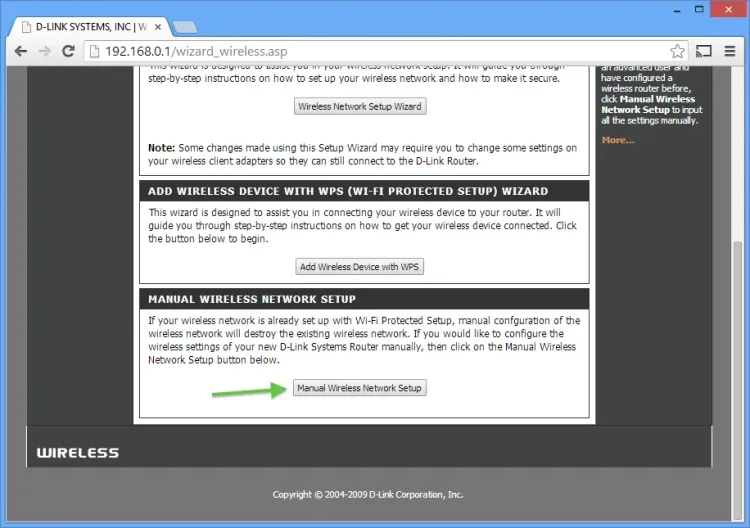Click the cast screen icon in the toolbar
Image resolution: width=750 pixels, height=528 pixels.
click(x=704, y=51)
